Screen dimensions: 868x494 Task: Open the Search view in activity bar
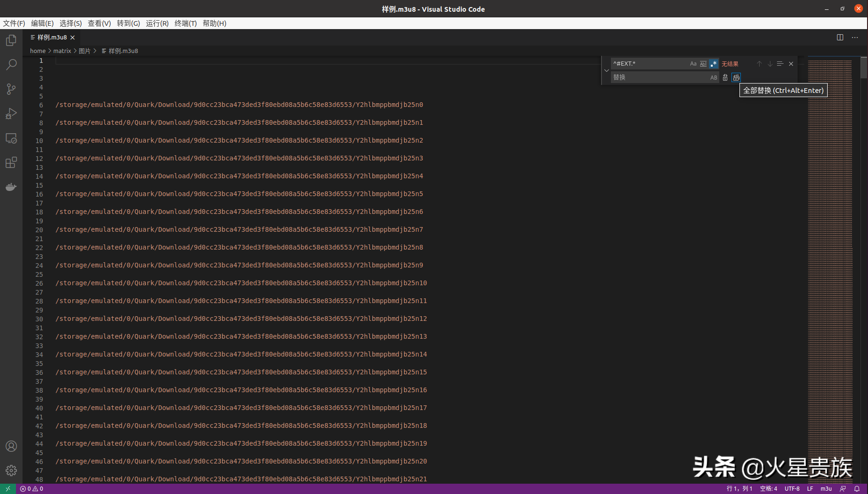[x=11, y=65]
